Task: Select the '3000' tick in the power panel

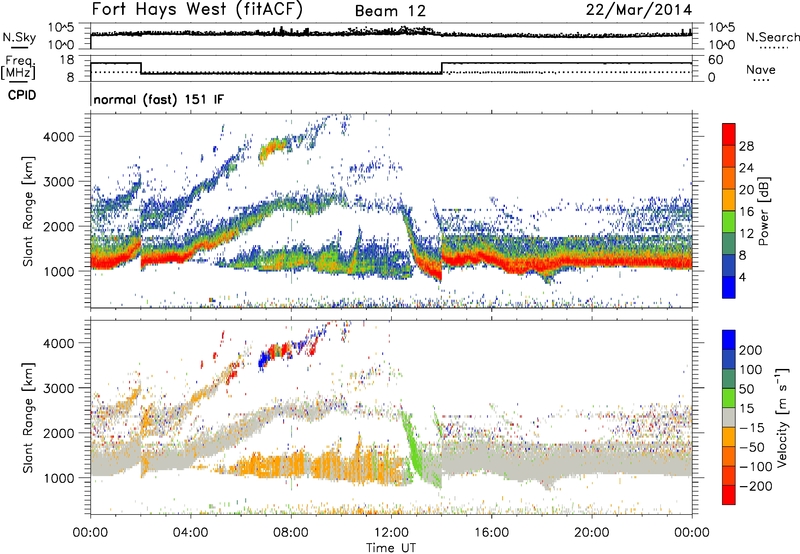Action: pos(58,182)
